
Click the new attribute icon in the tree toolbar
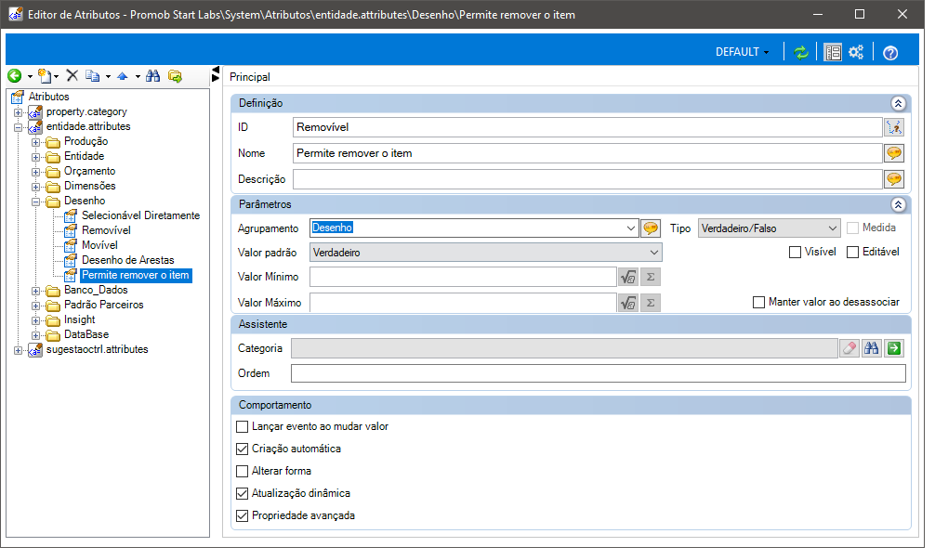click(45, 75)
